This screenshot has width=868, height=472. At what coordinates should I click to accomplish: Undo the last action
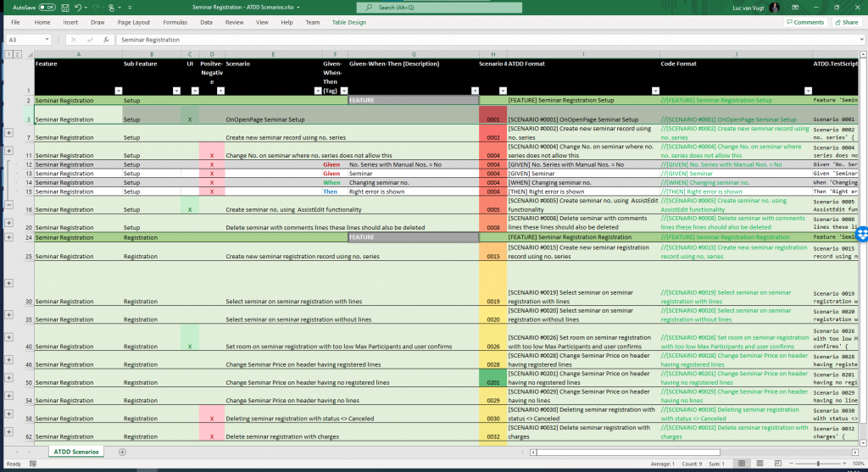point(78,8)
